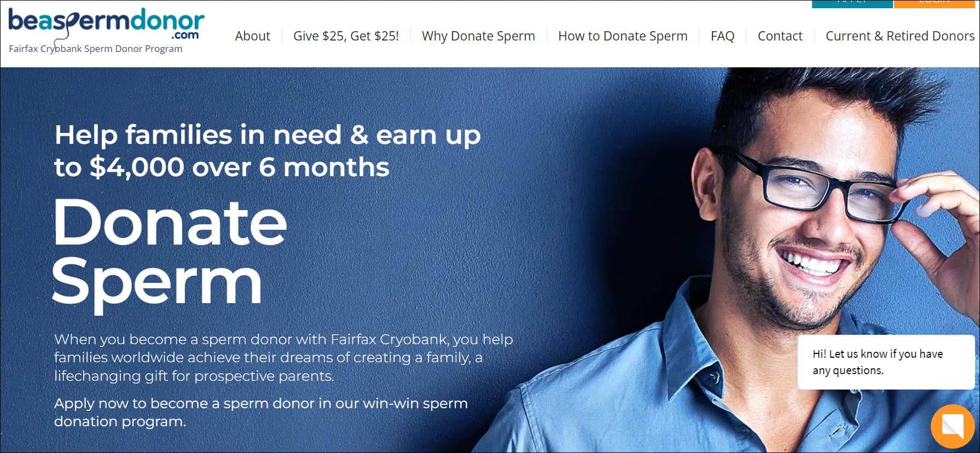980x453 pixels.
Task: Click the Contact menu link
Action: coord(780,36)
